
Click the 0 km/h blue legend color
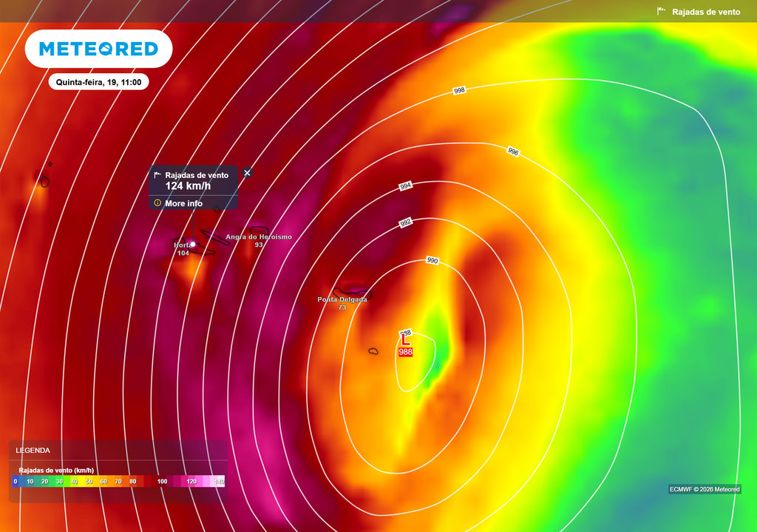16,481
